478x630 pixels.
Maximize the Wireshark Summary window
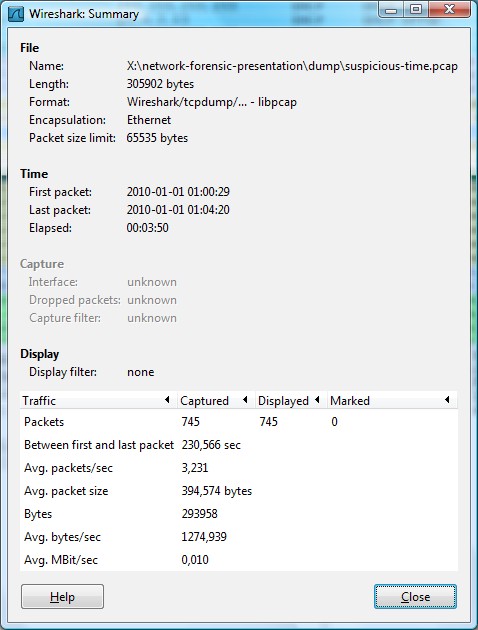(x=416, y=10)
